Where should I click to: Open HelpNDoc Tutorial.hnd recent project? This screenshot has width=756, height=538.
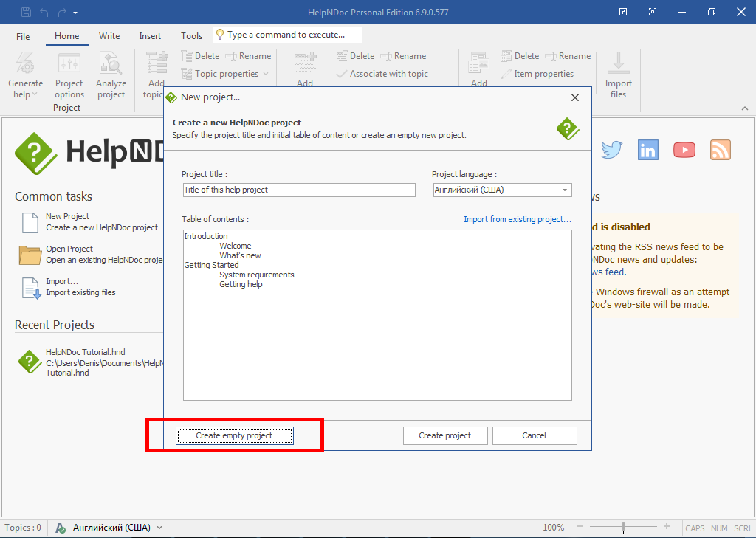coord(91,362)
